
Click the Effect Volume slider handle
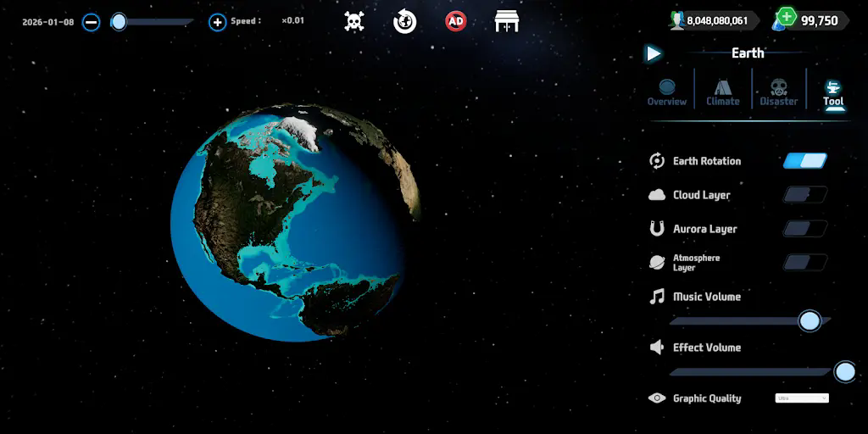tap(844, 371)
